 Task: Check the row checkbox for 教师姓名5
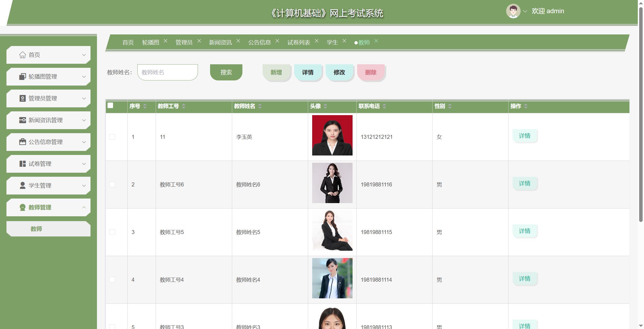[112, 232]
